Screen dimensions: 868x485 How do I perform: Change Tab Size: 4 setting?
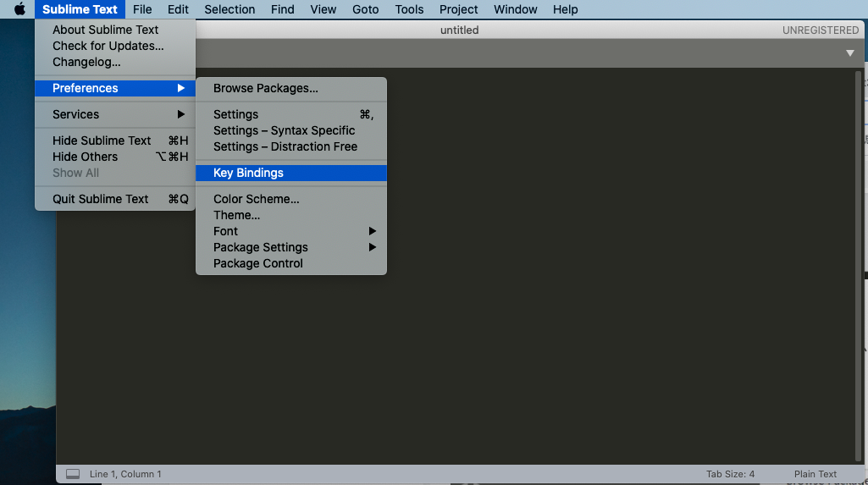[x=730, y=474]
